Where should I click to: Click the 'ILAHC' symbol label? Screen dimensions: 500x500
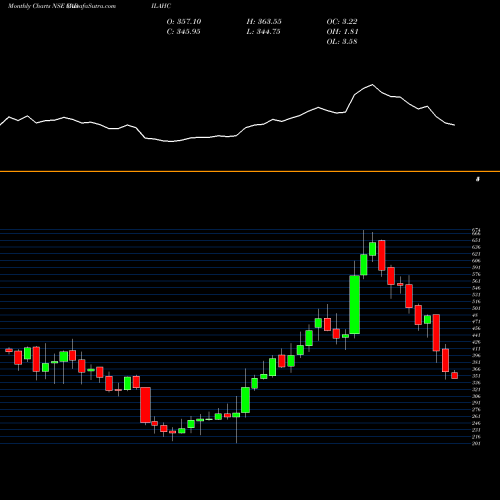[161, 6]
